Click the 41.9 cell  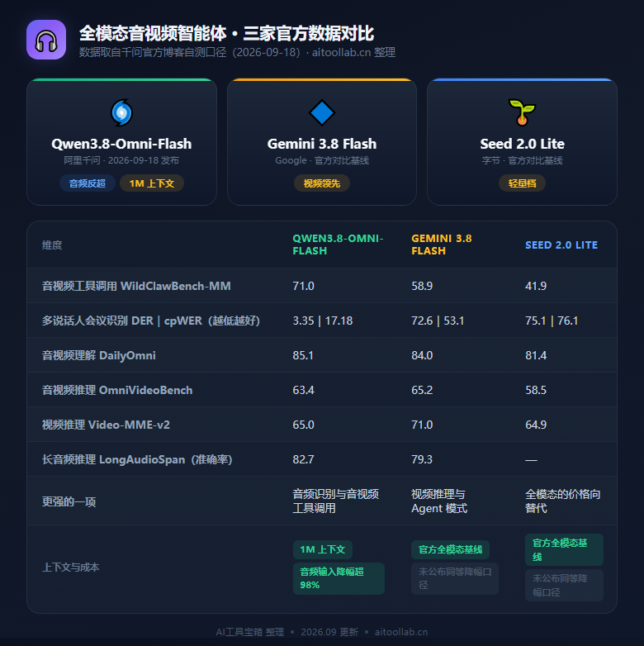536,286
